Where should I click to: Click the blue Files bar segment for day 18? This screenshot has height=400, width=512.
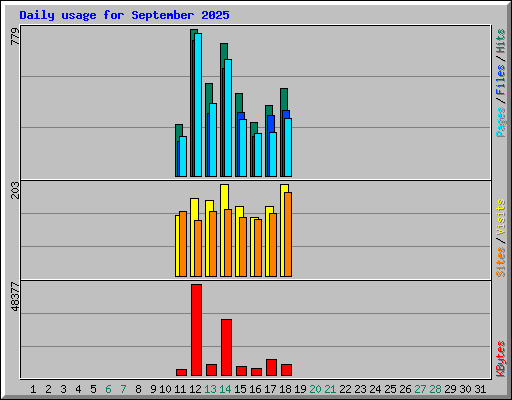point(286,114)
